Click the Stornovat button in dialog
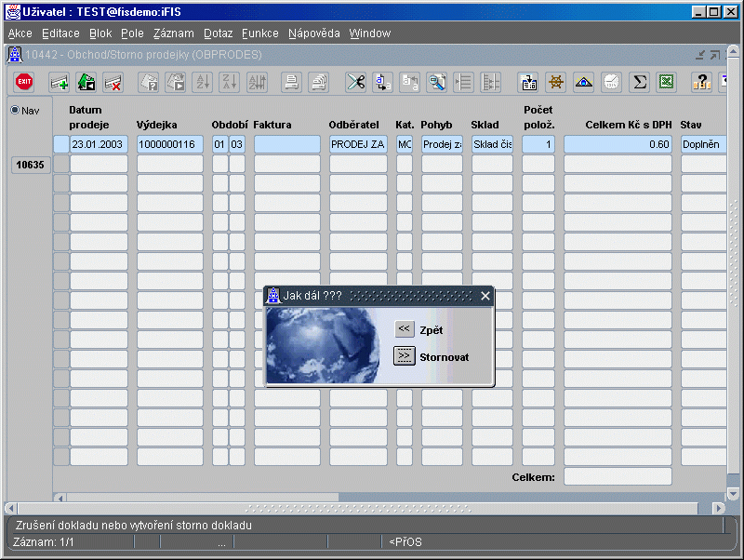Image resolution: width=744 pixels, height=560 pixels. coord(405,356)
